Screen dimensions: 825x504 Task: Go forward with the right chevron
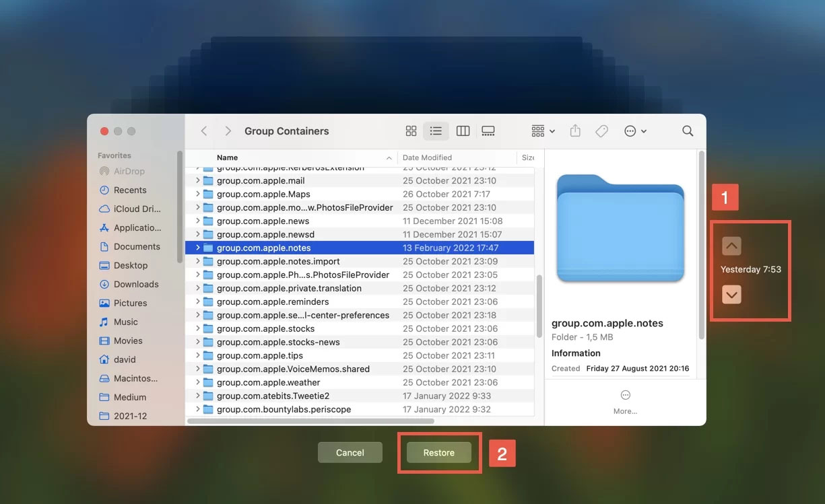pos(228,131)
